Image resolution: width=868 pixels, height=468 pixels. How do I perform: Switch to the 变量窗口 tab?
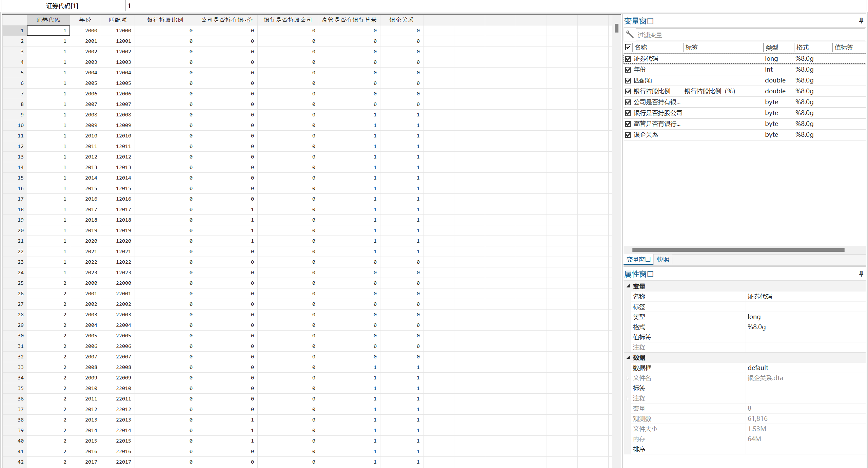coord(638,260)
